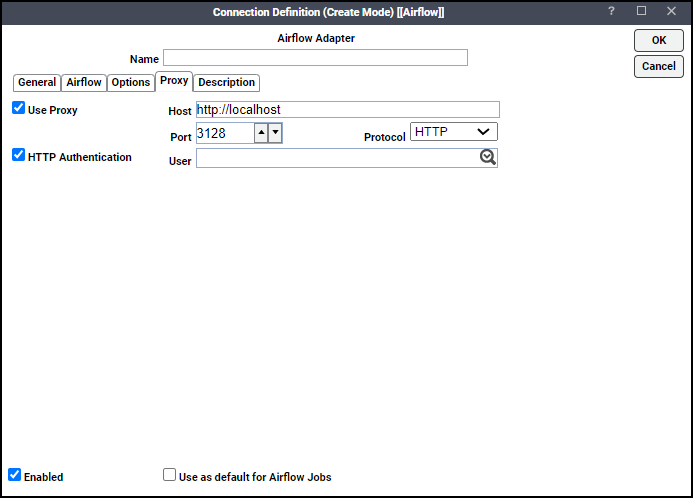Viewport: 693px width, 498px height.
Task: Go to the Description tab
Action: click(x=226, y=83)
